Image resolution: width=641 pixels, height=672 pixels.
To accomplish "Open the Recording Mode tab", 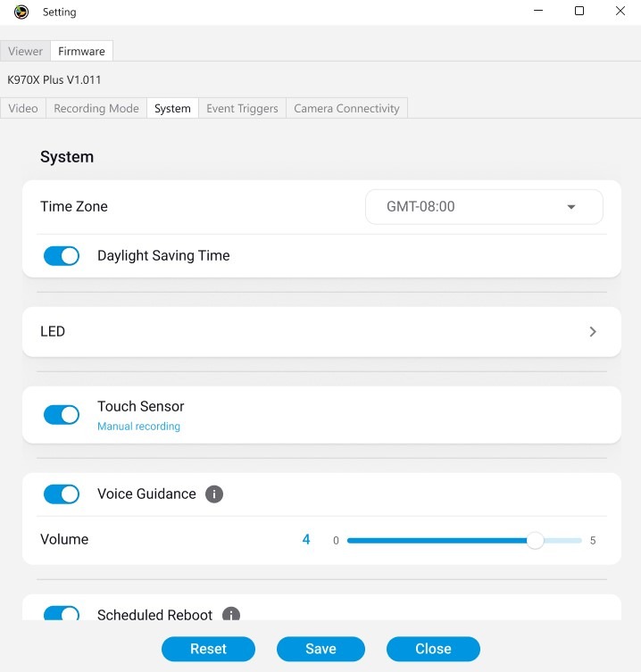I will [96, 109].
